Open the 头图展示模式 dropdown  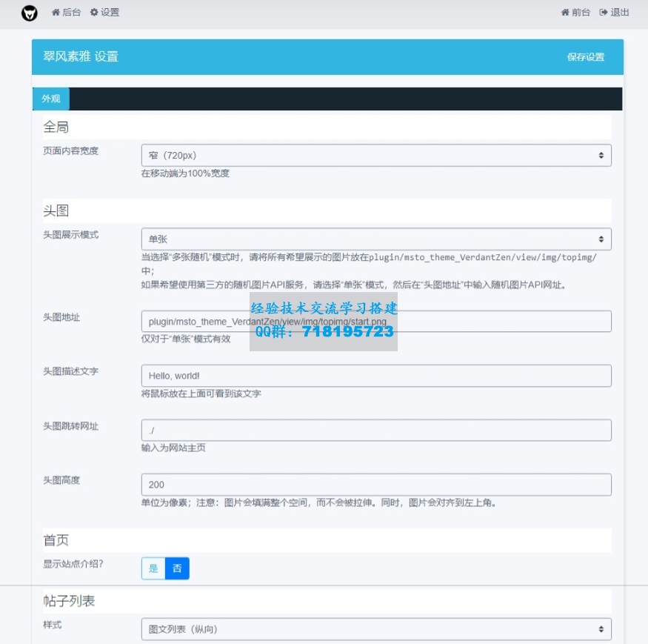pos(376,239)
